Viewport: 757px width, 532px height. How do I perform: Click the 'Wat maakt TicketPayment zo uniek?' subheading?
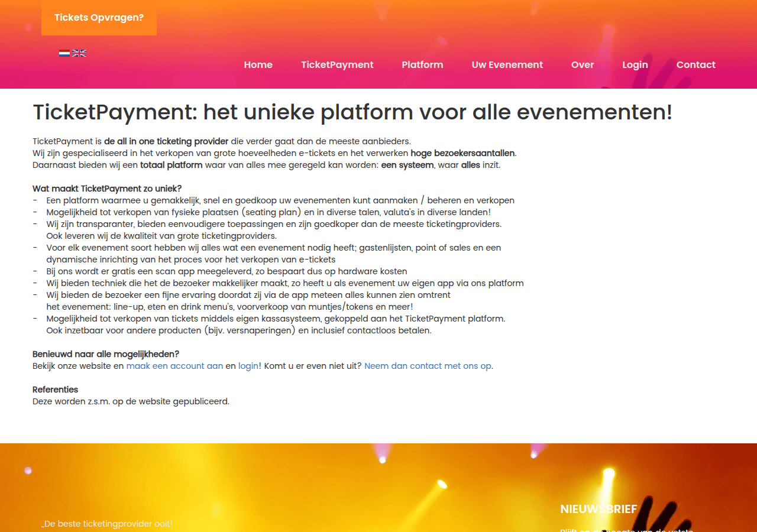pos(107,189)
